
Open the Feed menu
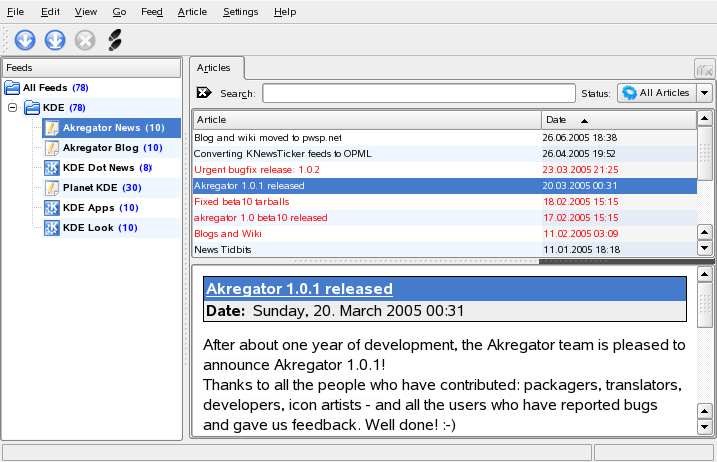[x=152, y=12]
